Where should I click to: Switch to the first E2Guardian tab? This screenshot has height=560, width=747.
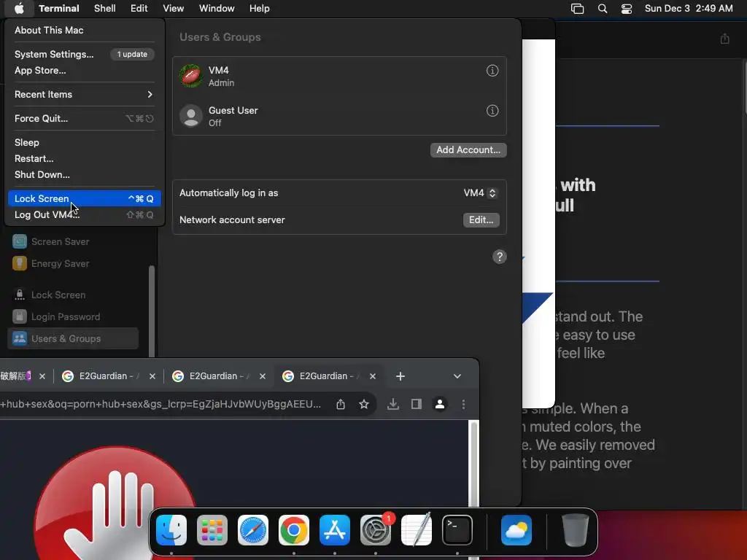tap(108, 376)
